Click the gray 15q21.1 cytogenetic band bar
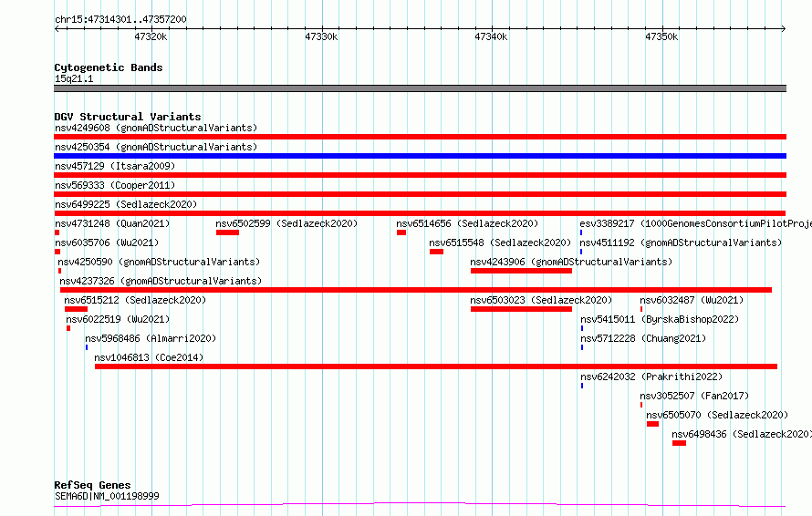This screenshot has width=812, height=516. click(420, 88)
